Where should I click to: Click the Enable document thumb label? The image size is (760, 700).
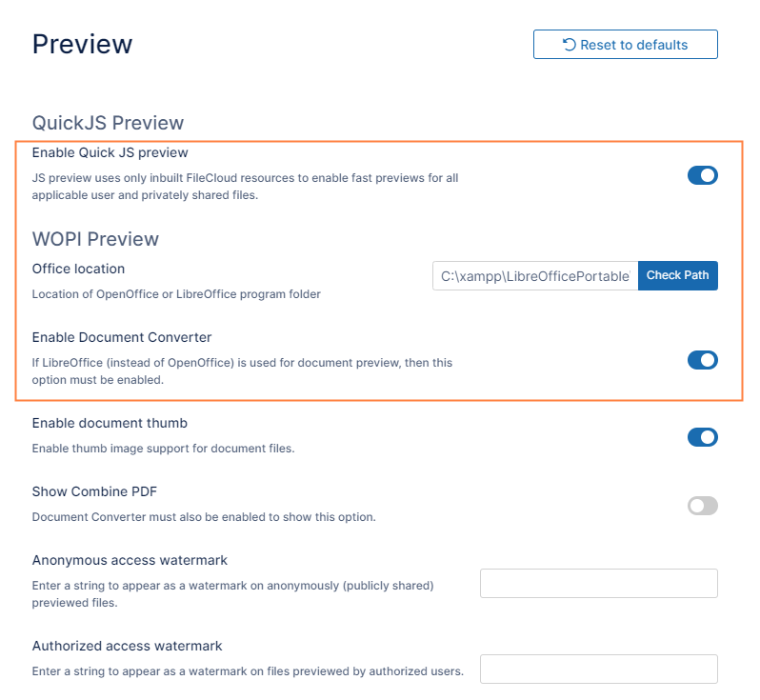(x=110, y=423)
